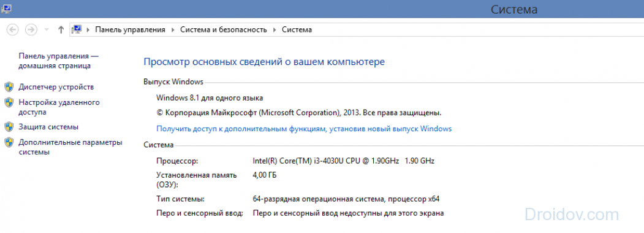
Task: Select Система и безопасность breadcrumb item
Action: 224,29
